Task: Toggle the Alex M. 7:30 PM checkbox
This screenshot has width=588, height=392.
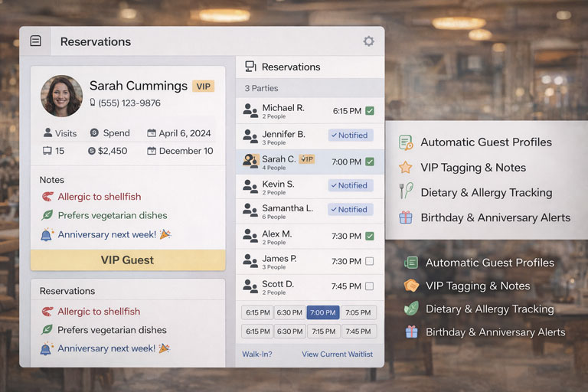Action: 370,237
